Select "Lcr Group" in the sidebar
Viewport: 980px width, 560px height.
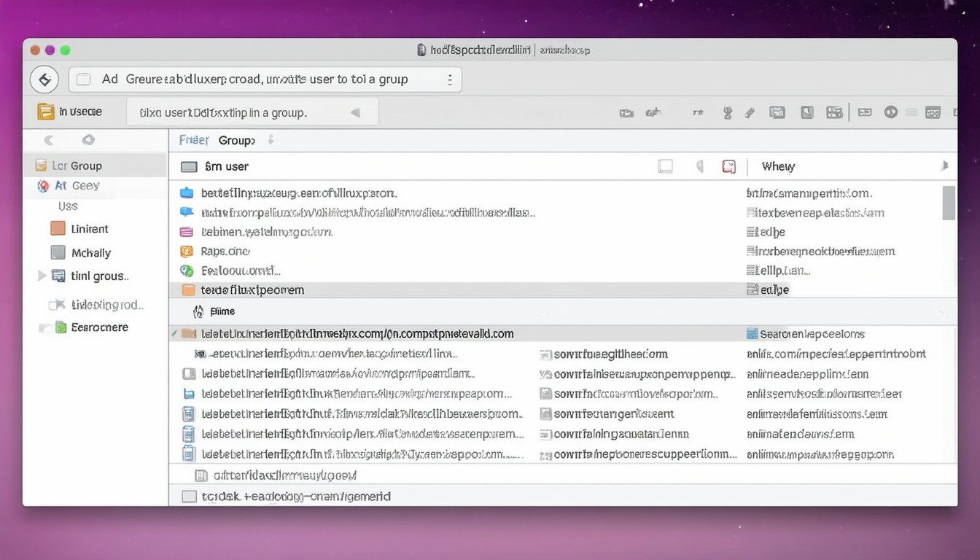pos(77,166)
